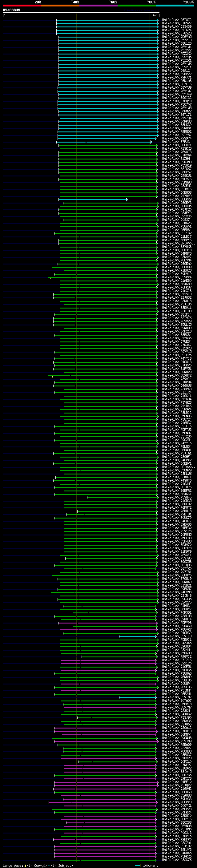The image size is (197, 868).
Task: Open hit UniRef100_C1IGP4
Action: (x=177, y=30)
